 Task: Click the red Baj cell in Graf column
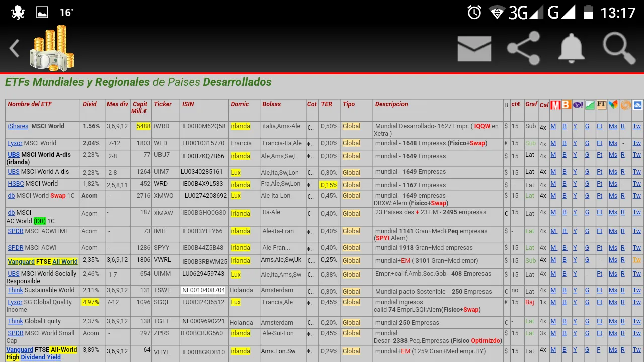pyautogui.click(x=530, y=302)
